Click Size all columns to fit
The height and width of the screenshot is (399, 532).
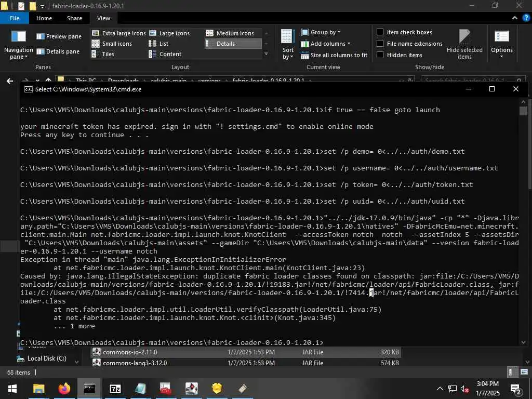point(334,55)
